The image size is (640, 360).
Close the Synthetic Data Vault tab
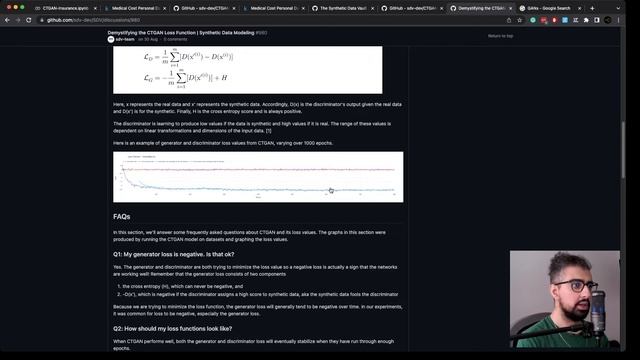click(372, 8)
